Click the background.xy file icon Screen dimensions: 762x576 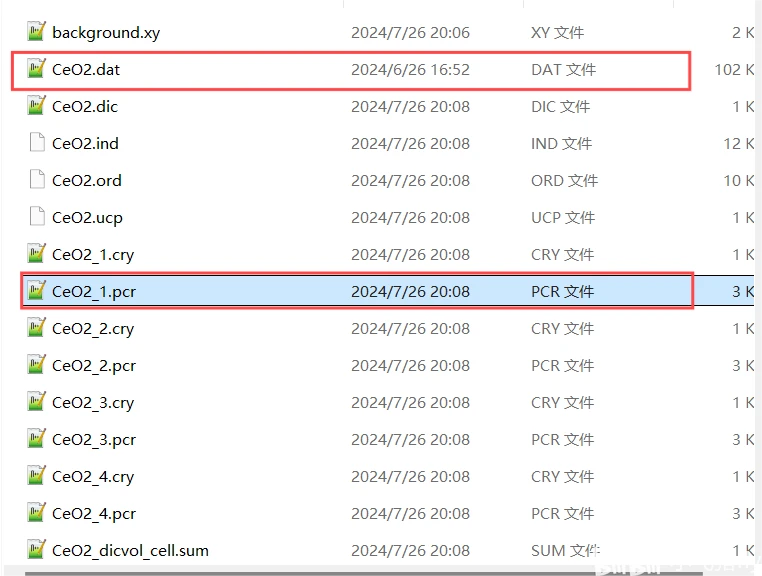coord(37,32)
